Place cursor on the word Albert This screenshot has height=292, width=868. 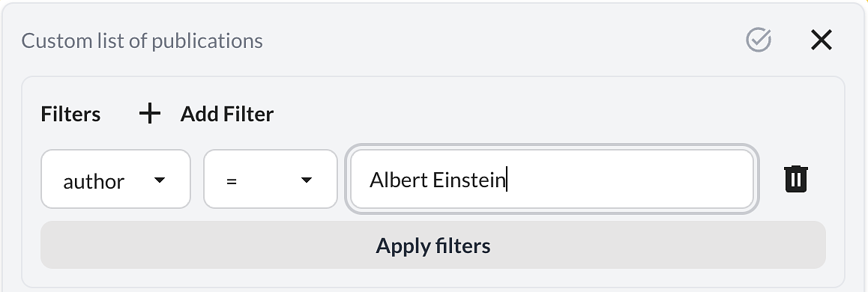[399, 180]
